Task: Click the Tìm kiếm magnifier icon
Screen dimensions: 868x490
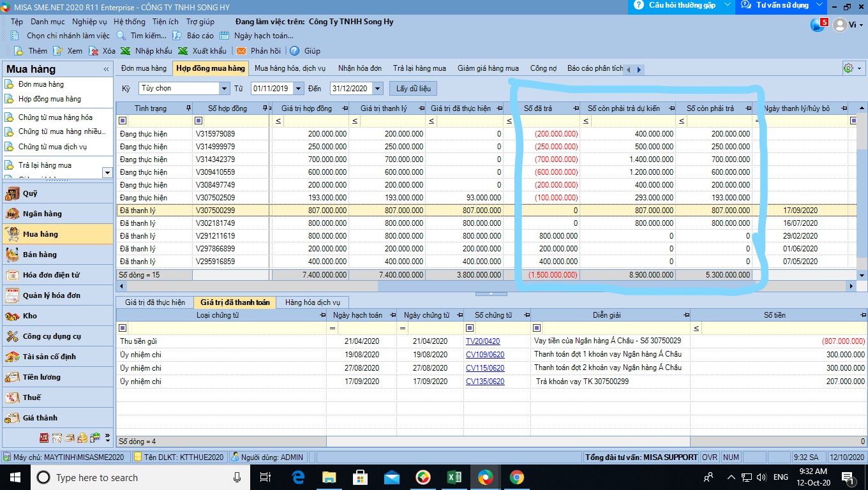Action: pos(121,36)
